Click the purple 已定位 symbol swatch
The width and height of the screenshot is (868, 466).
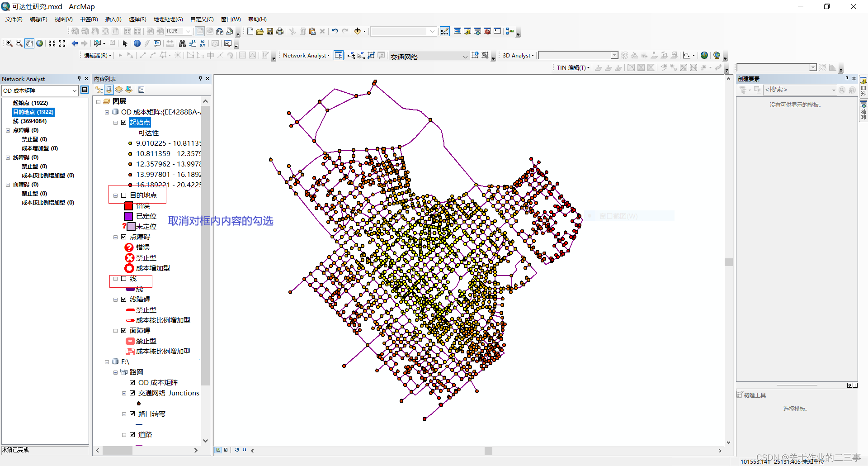pyautogui.click(x=128, y=216)
